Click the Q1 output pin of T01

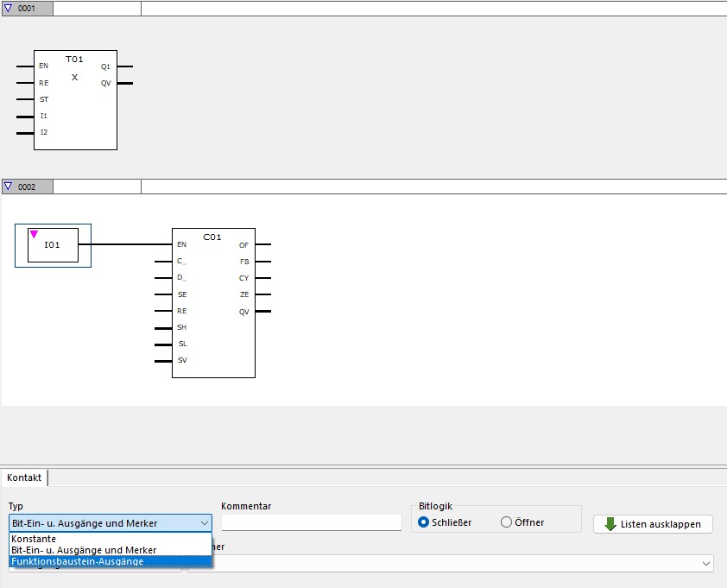(x=123, y=66)
